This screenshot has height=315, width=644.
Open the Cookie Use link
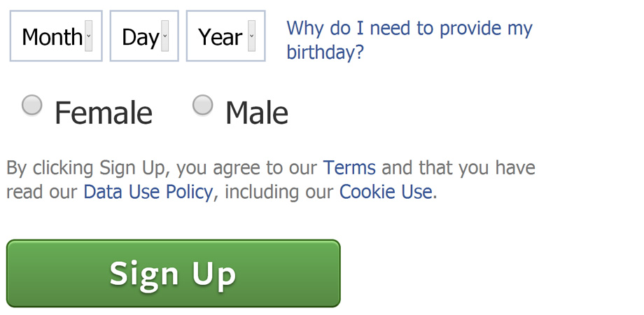386,192
